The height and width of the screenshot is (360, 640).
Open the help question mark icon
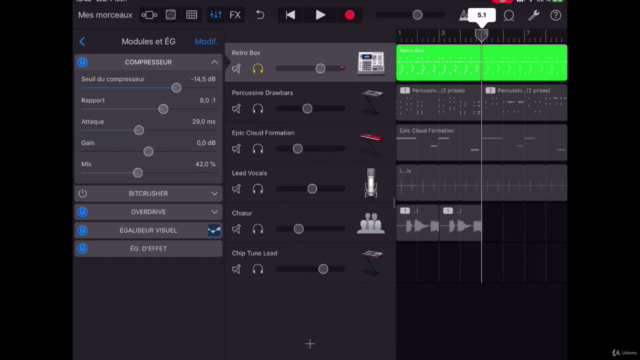(556, 16)
